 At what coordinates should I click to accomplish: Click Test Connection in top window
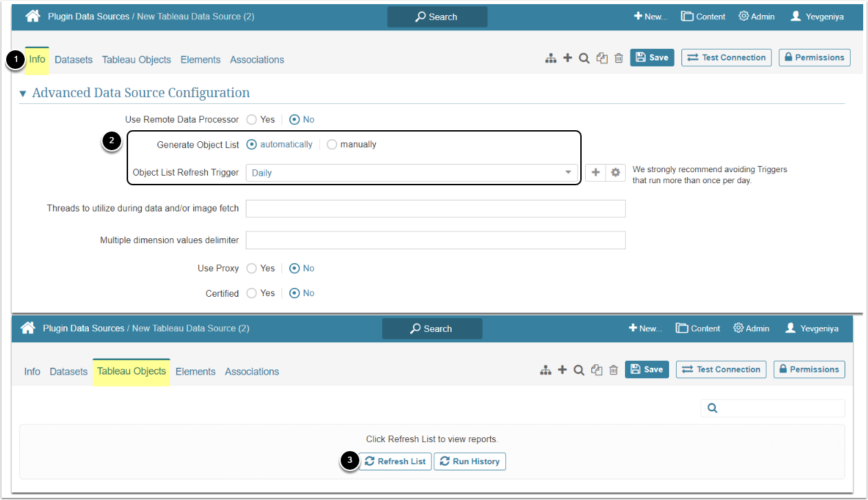click(x=726, y=58)
